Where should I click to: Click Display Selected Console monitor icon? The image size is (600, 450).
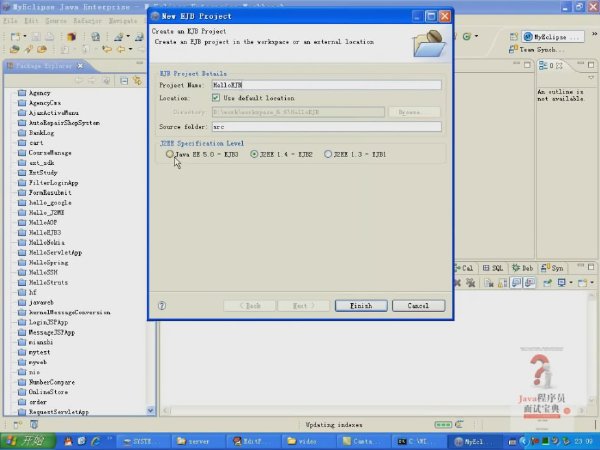click(561, 283)
